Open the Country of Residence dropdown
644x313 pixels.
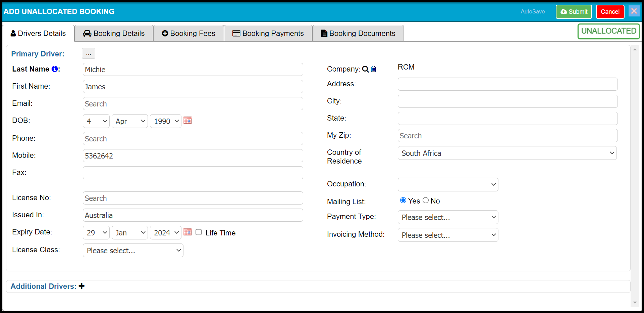507,153
